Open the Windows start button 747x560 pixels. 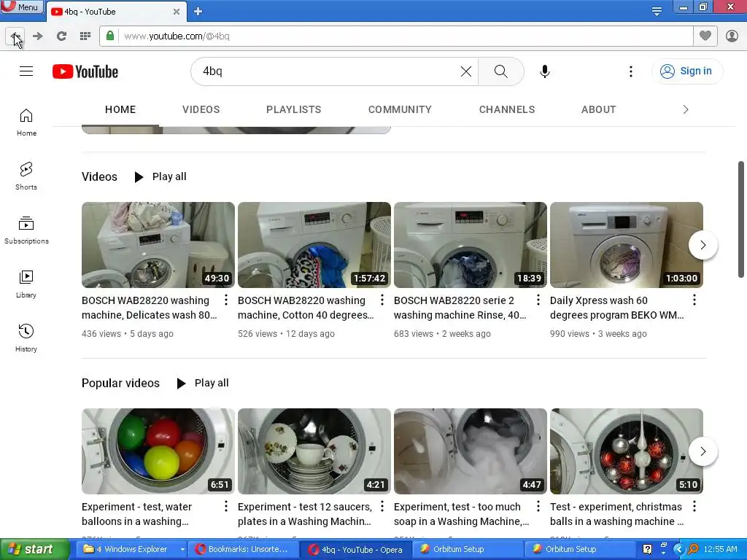point(35,550)
